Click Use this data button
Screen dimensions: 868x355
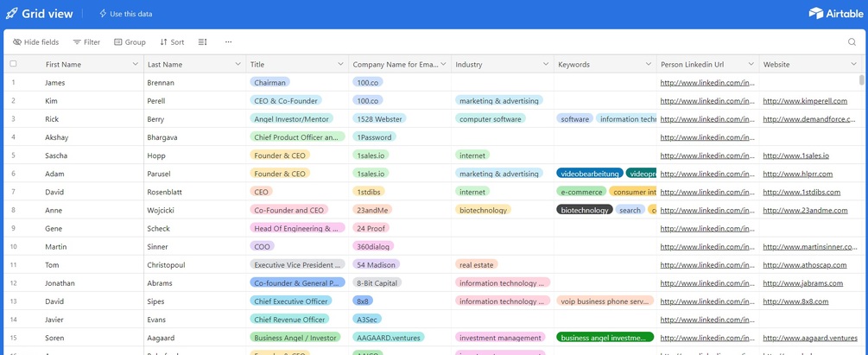125,14
